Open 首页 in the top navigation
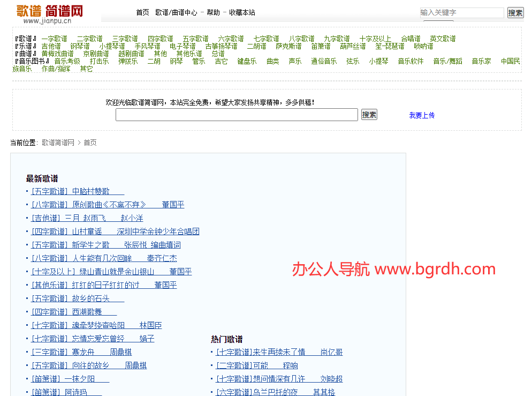 [142, 12]
